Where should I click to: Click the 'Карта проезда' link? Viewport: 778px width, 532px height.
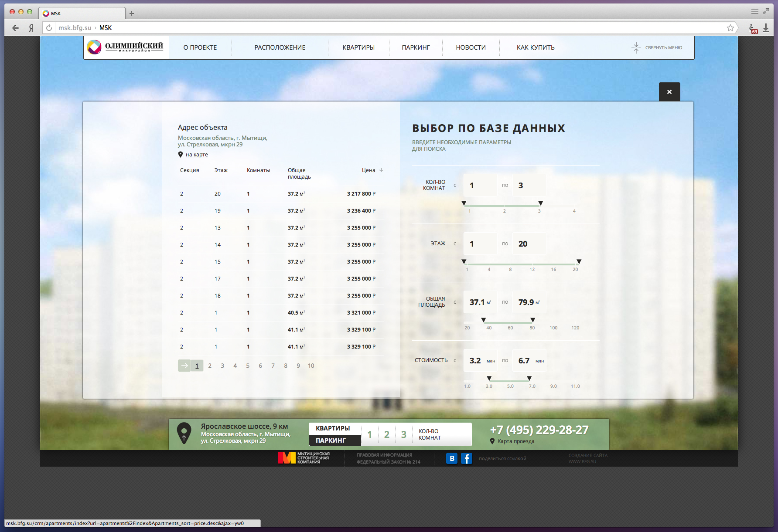pyautogui.click(x=516, y=441)
